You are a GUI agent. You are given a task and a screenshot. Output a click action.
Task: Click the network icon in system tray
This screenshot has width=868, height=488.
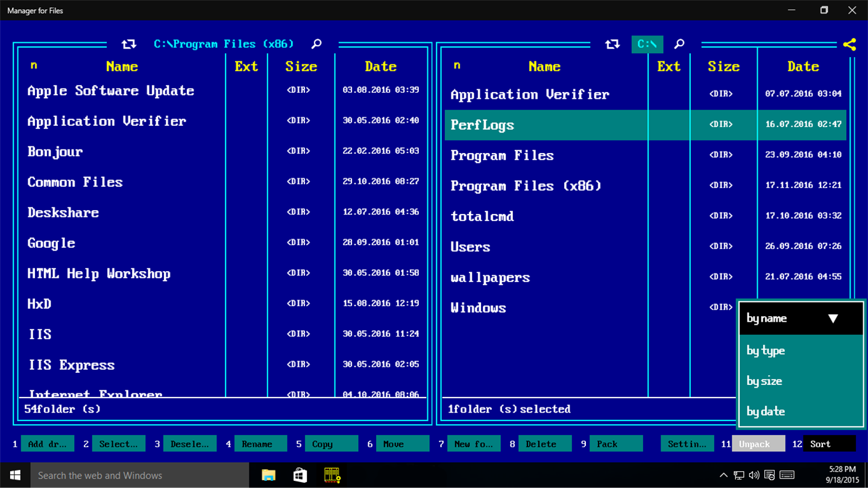tap(739, 475)
